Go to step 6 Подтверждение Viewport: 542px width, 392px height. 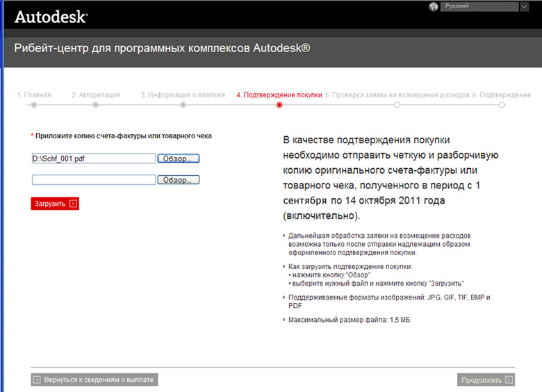point(502,95)
